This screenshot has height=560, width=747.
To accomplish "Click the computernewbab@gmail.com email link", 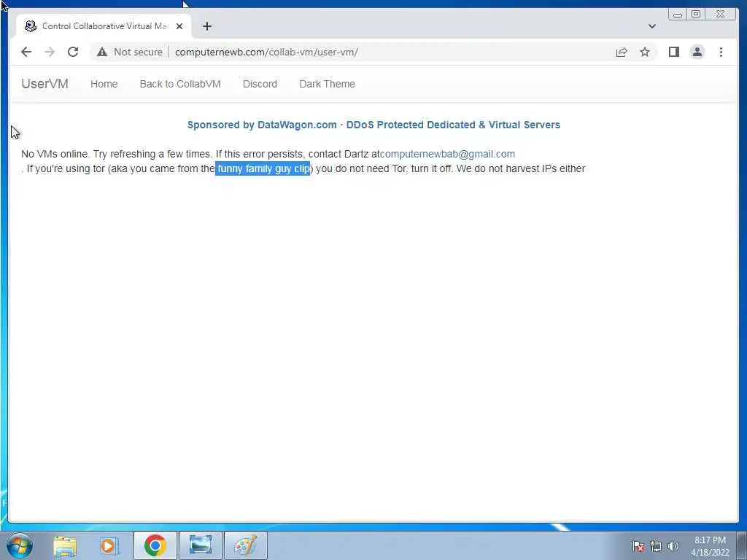I will click(x=447, y=154).
